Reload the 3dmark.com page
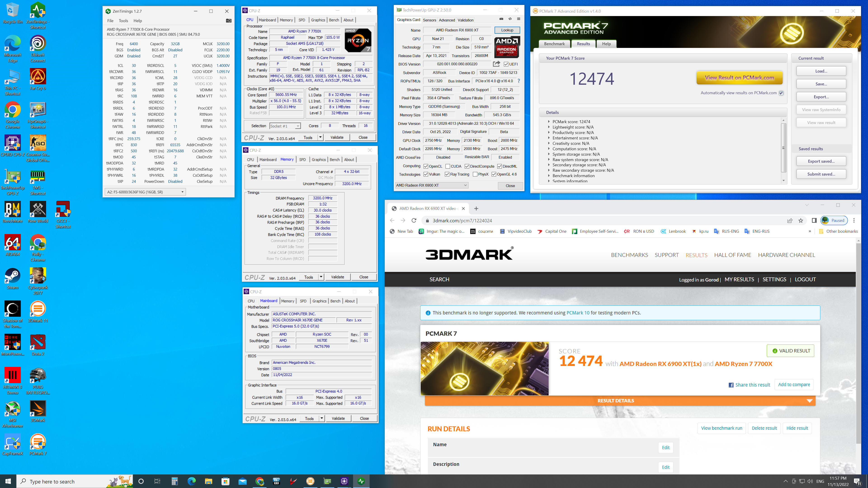The width and height of the screenshot is (868, 488). tap(414, 221)
